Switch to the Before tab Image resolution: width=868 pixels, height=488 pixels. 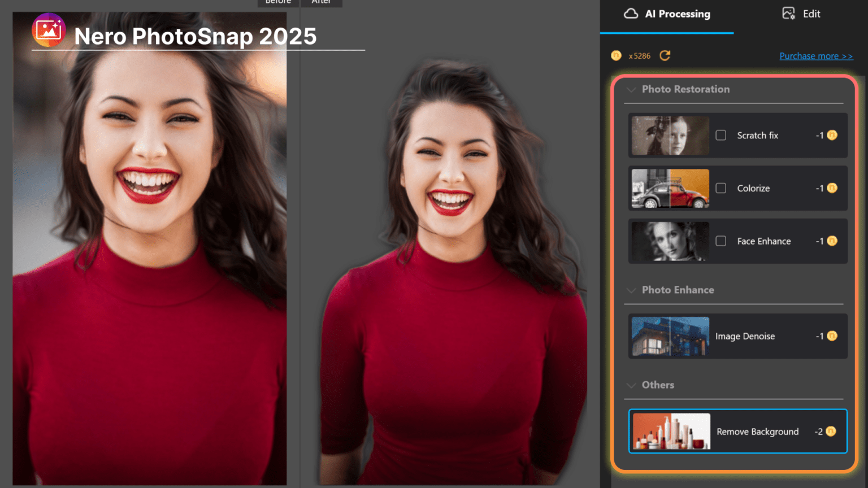click(277, 2)
